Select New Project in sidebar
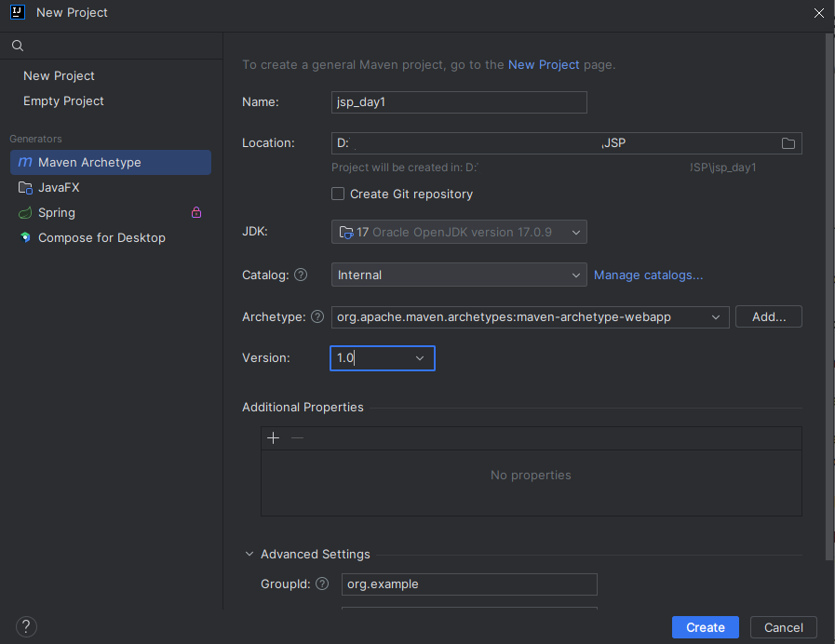The width and height of the screenshot is (835, 644). [59, 75]
